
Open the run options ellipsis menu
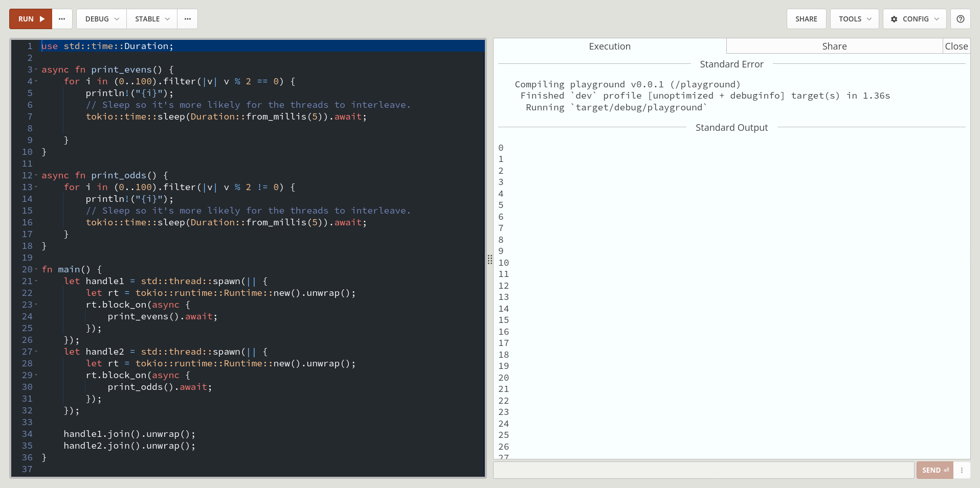pyautogui.click(x=62, y=19)
